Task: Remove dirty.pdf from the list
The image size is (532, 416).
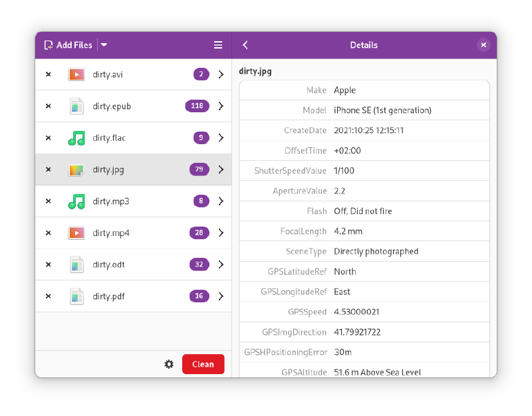Action: point(48,296)
